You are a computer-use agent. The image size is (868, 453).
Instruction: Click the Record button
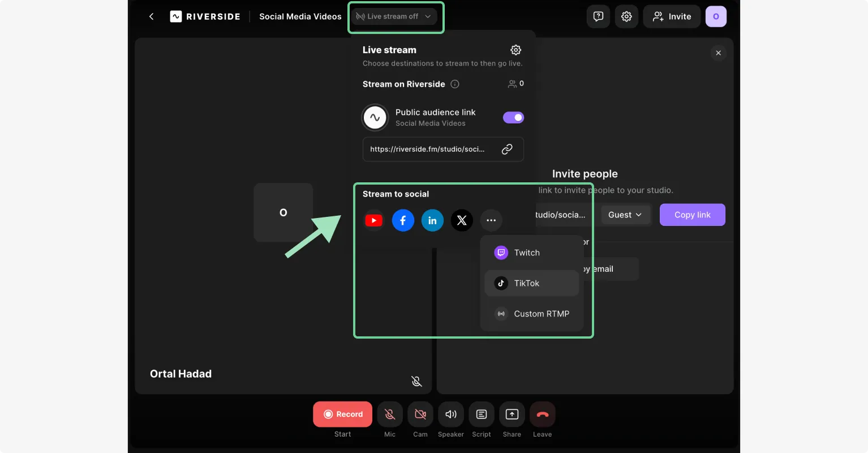343,414
